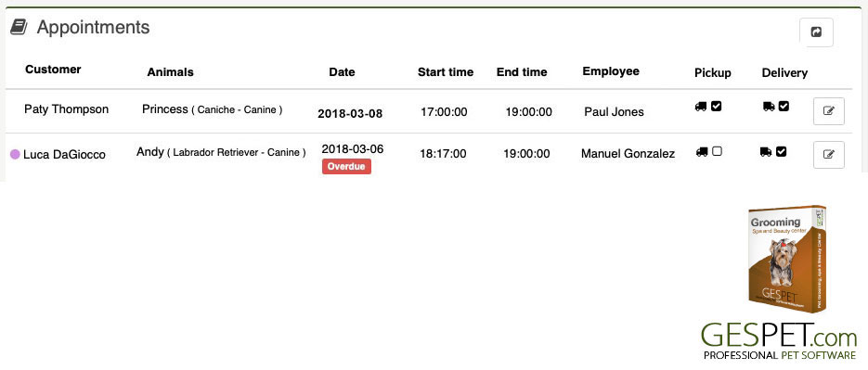Open customer Paty Thompson
The height and width of the screenshot is (370, 868).
click(x=67, y=108)
